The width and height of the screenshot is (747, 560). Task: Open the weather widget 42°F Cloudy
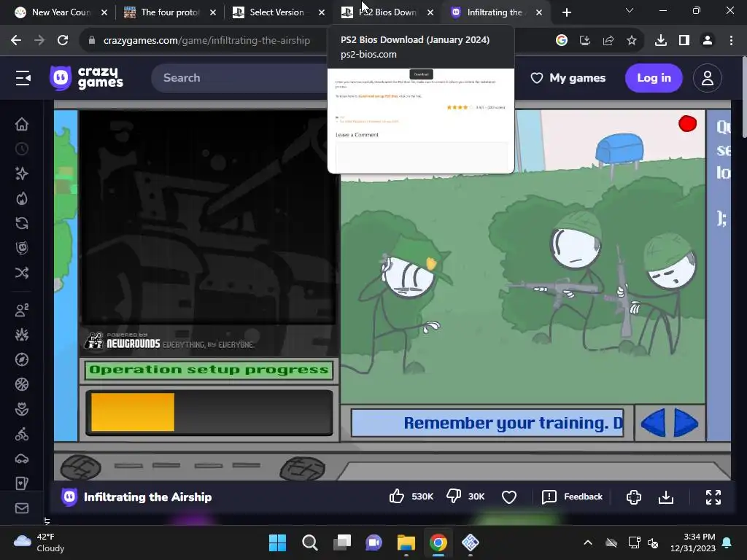click(x=39, y=542)
